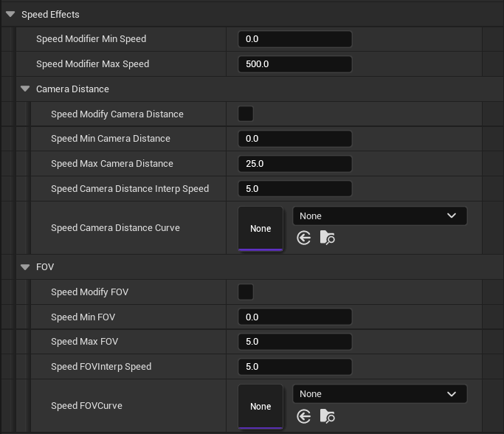Screen dimensions: 504x434
Task: Toggle the Speed Modify FOV checkbox
Action: click(x=246, y=292)
